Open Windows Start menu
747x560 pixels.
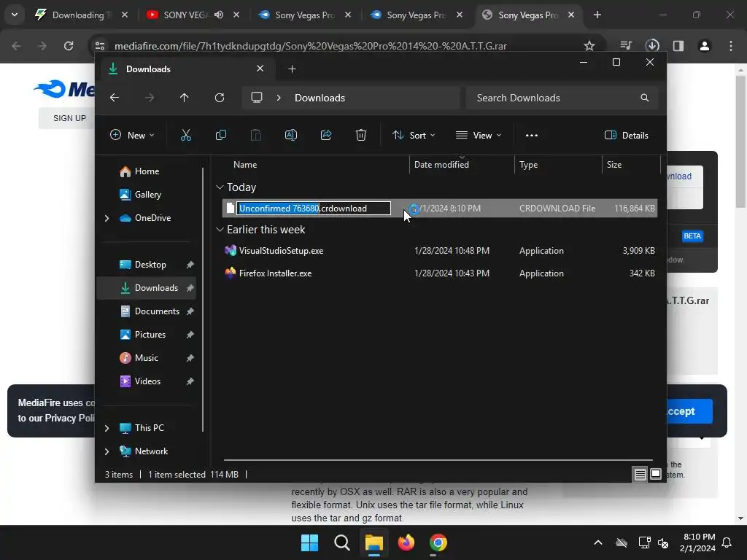309,542
